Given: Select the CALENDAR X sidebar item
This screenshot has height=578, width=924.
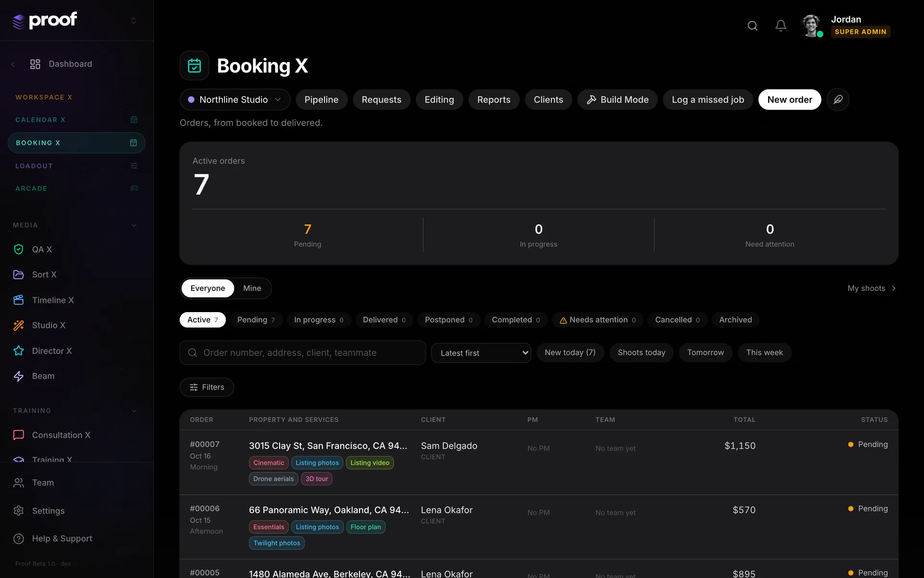Looking at the screenshot, I should (77, 119).
